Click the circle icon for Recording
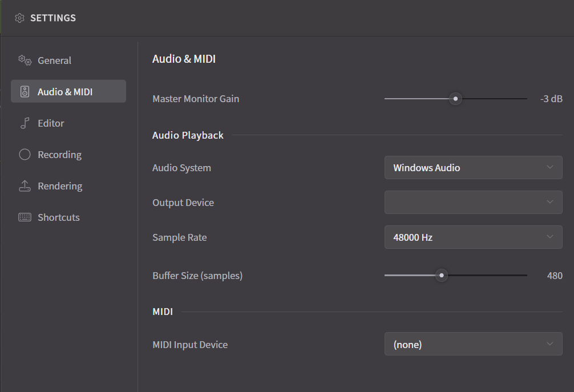 pyautogui.click(x=25, y=155)
